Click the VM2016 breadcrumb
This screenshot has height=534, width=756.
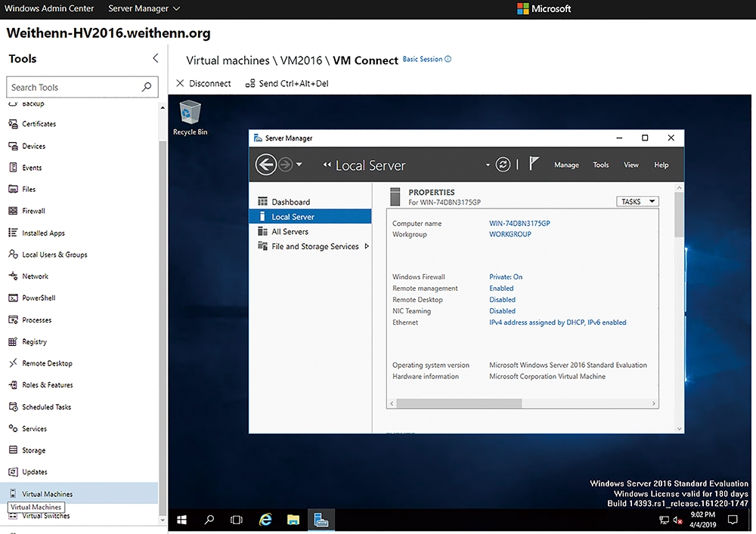(x=301, y=60)
